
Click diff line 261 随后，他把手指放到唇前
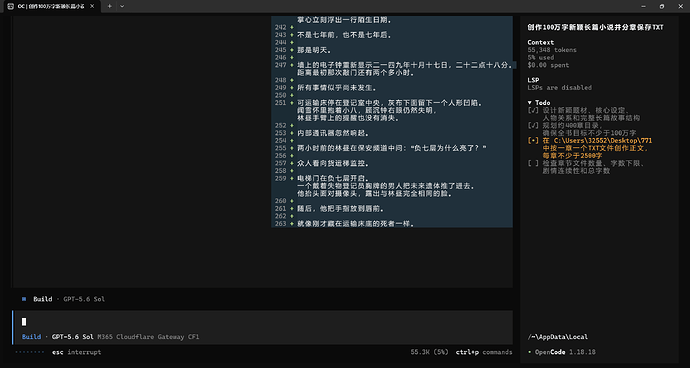click(x=341, y=208)
